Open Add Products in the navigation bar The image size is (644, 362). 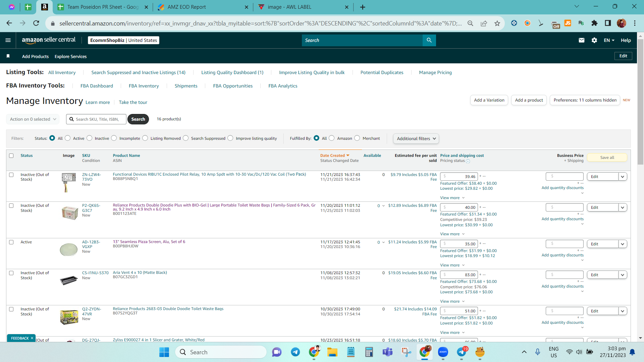(35, 56)
